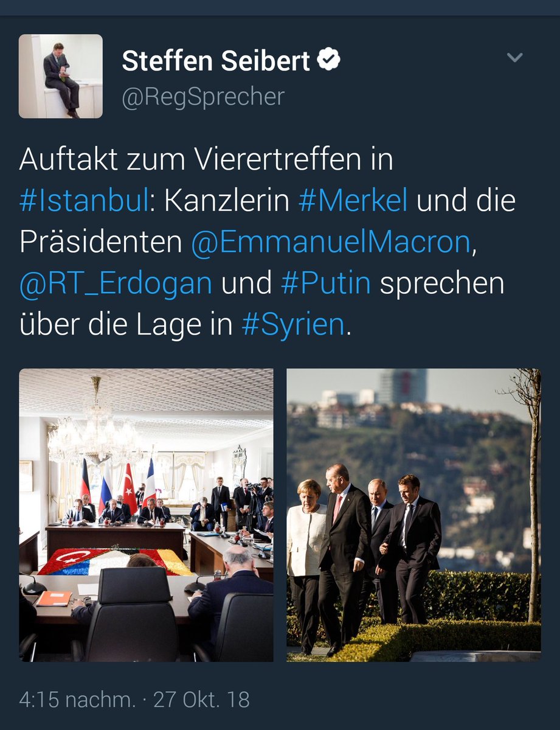Screen dimensions: 560x730
Task: Click the word 'Präsidenten' in the tweet
Action: [x=101, y=243]
